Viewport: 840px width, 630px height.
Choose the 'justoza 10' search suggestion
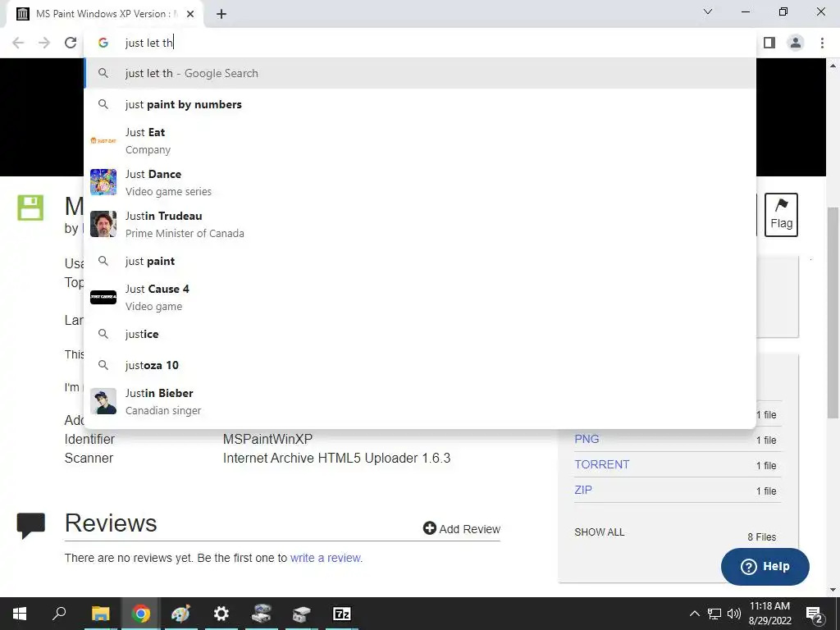tap(420, 365)
